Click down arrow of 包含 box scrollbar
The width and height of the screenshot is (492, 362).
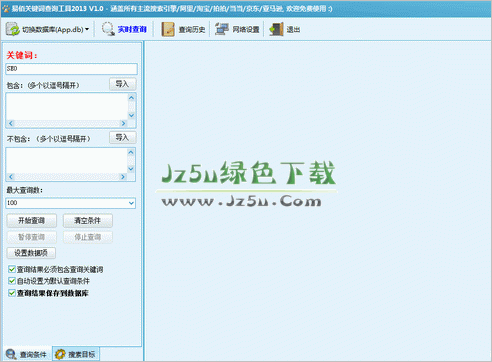point(131,115)
